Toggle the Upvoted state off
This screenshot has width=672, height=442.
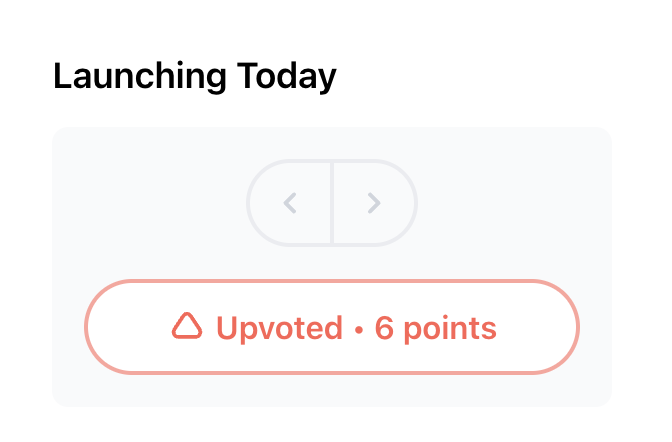coord(332,327)
